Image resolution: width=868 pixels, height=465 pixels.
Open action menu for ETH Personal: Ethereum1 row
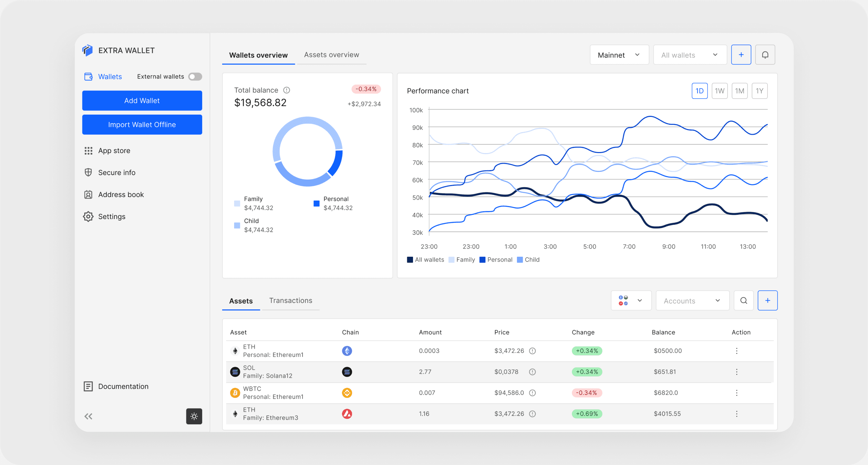coord(737,351)
